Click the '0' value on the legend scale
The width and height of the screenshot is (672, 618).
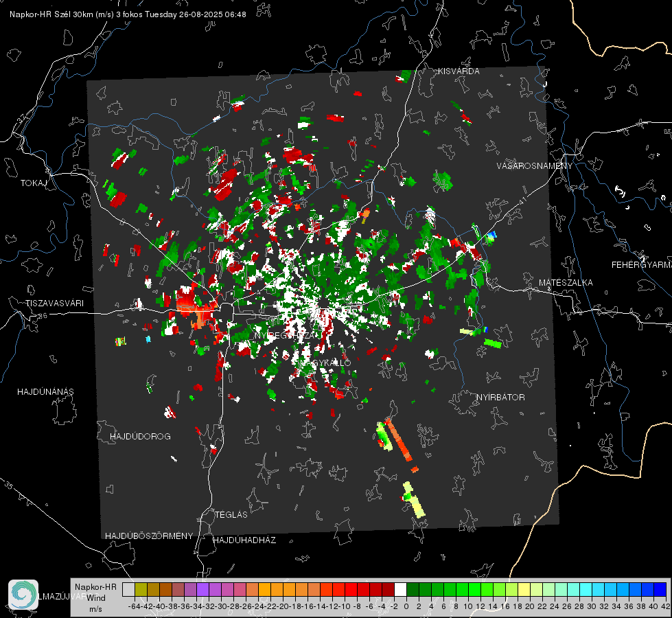406,606
